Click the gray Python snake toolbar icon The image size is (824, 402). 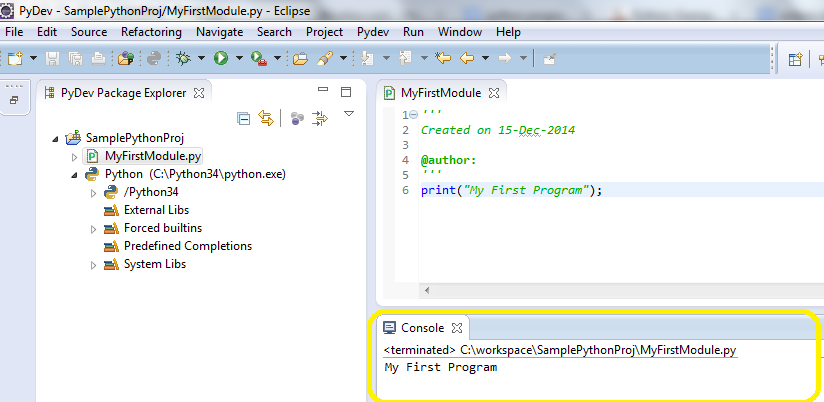coord(153,58)
